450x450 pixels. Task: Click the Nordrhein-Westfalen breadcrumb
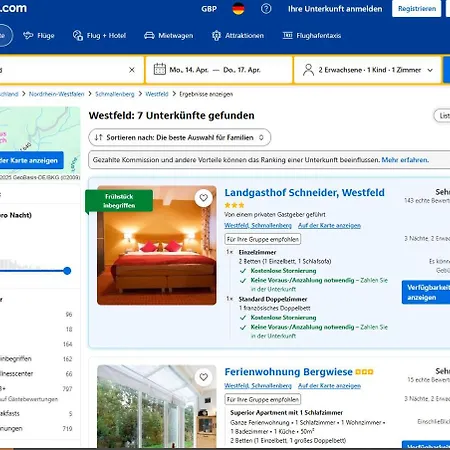57,94
